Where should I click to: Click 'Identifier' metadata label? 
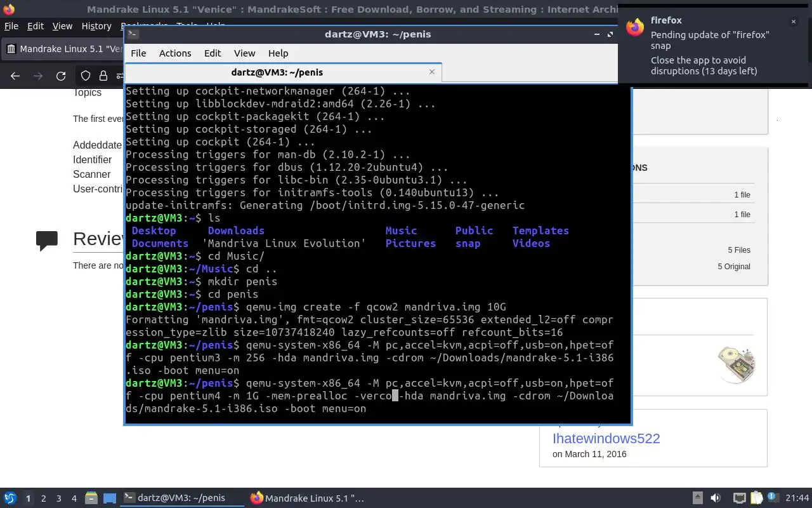[92, 159]
